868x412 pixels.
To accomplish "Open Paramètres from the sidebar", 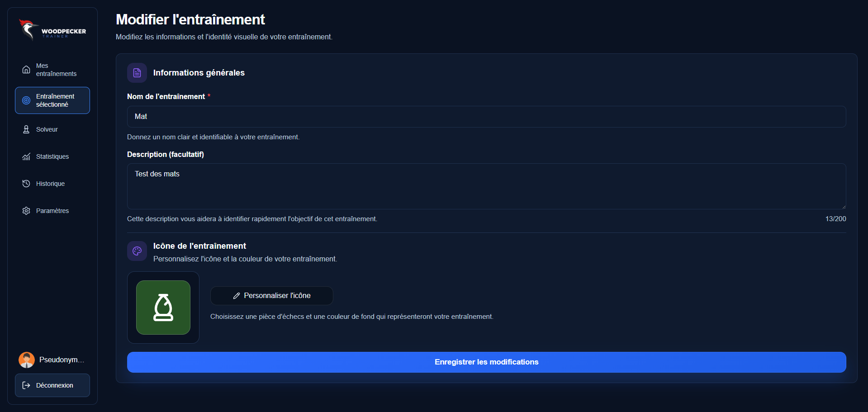I will (x=52, y=211).
